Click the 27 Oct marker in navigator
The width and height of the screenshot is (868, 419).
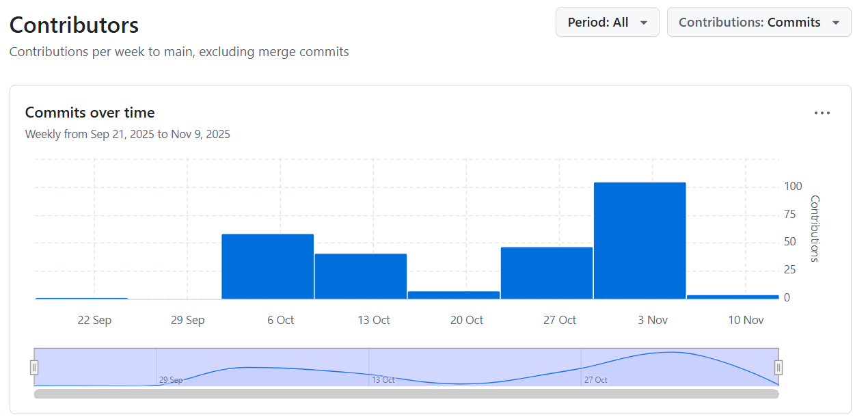pyautogui.click(x=595, y=380)
